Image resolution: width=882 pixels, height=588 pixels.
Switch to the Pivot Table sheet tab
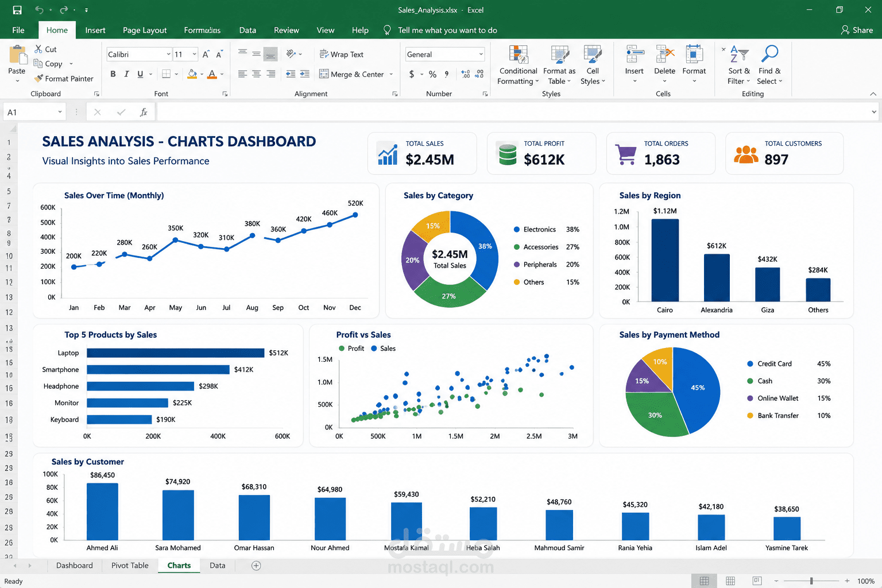point(130,566)
